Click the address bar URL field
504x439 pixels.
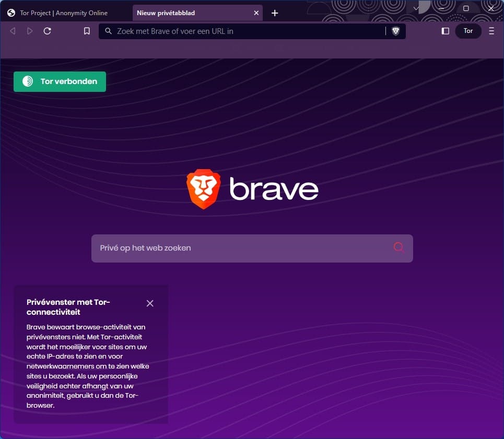click(252, 31)
